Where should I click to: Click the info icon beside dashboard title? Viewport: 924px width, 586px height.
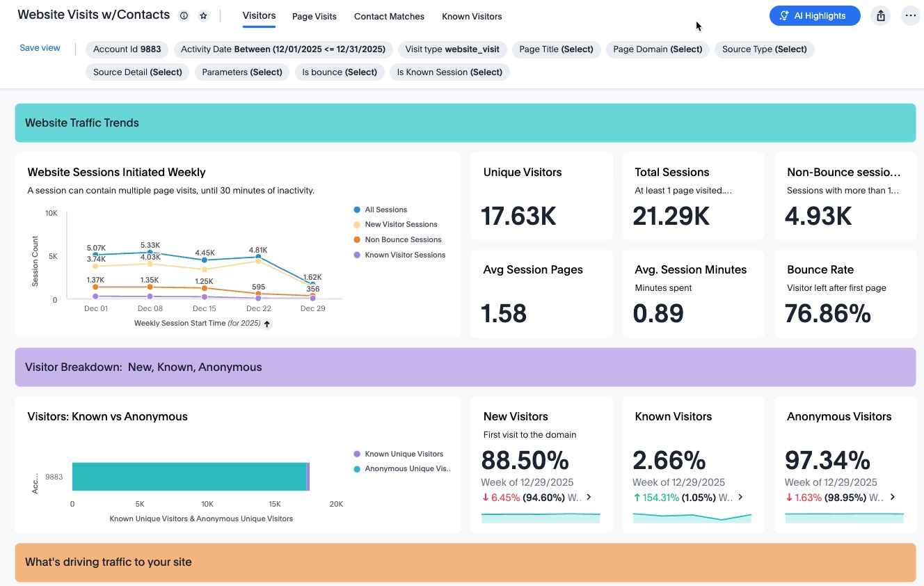[x=184, y=15]
